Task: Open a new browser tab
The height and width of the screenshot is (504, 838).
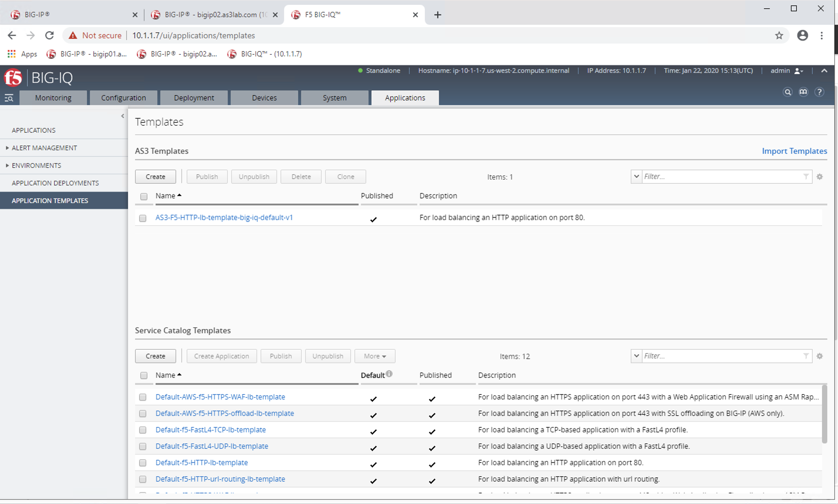Action: [437, 15]
